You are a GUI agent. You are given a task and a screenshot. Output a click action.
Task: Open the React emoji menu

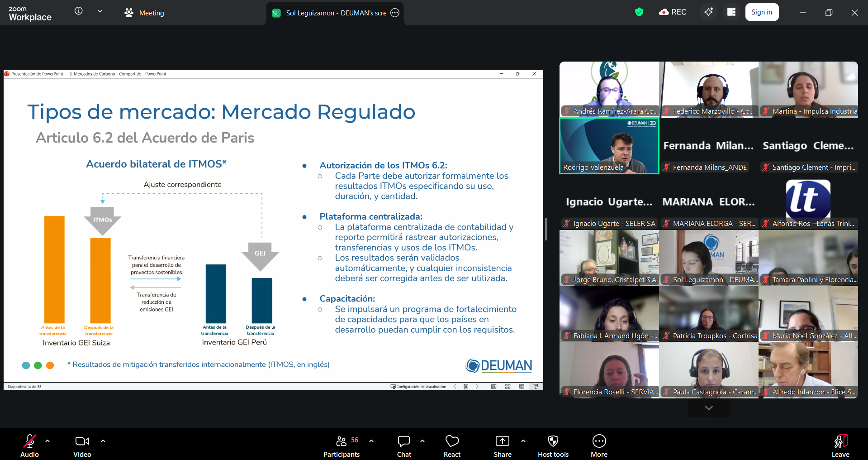point(451,446)
